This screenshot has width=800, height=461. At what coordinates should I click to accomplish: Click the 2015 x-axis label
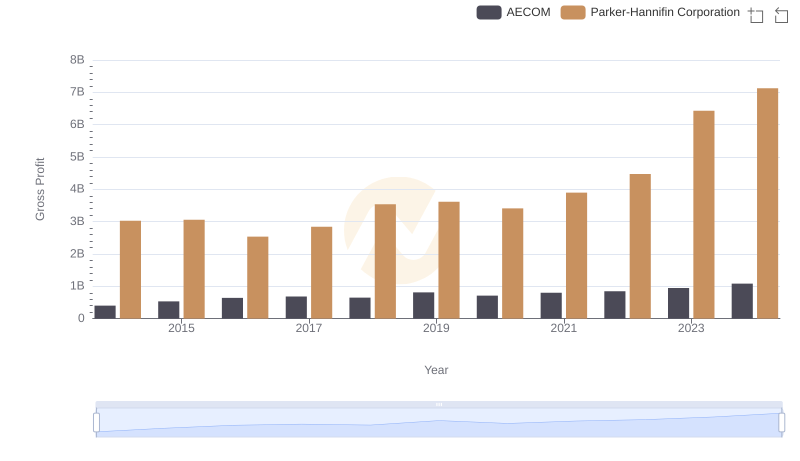tap(181, 328)
